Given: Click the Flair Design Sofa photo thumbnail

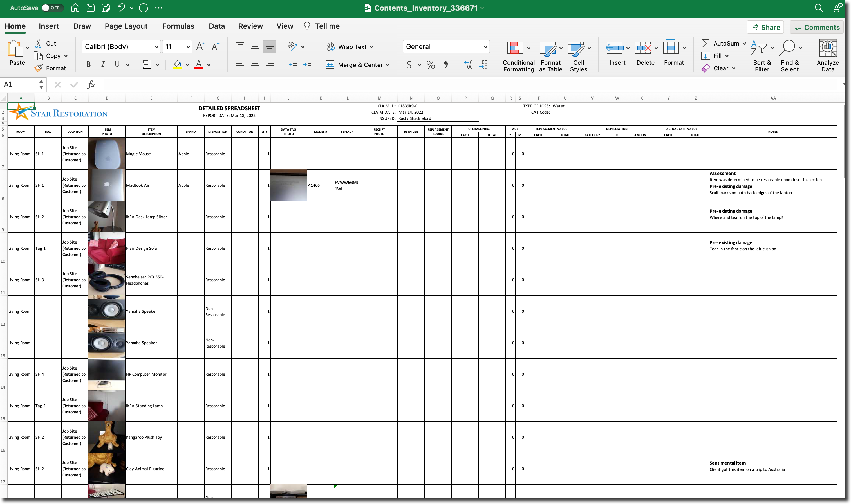Looking at the screenshot, I should [107, 248].
